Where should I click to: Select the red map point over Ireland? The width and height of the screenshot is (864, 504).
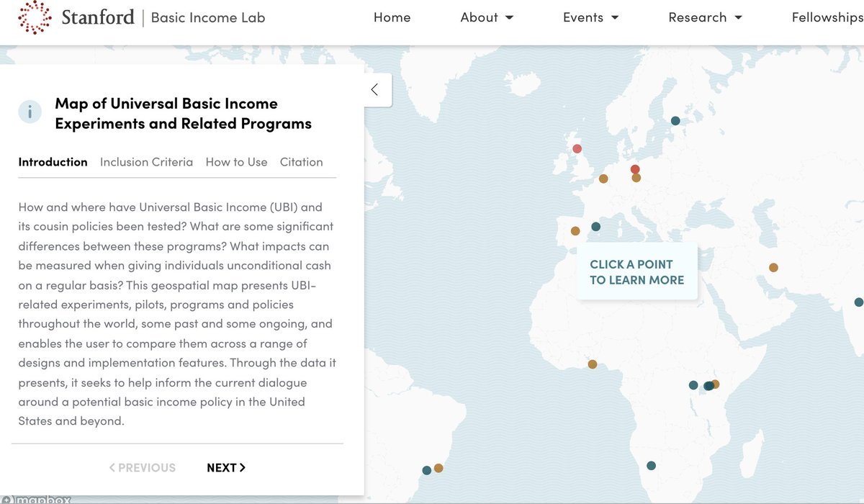(577, 148)
